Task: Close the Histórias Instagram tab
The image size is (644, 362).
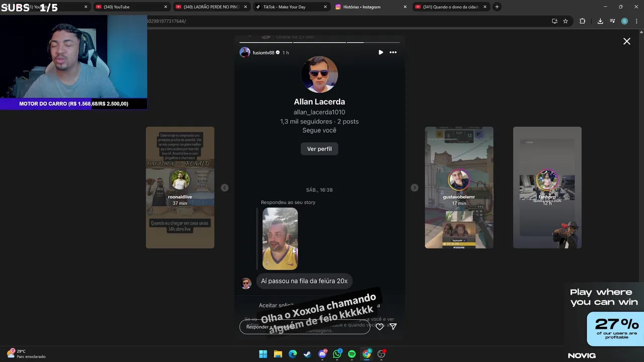Action: [x=405, y=7]
